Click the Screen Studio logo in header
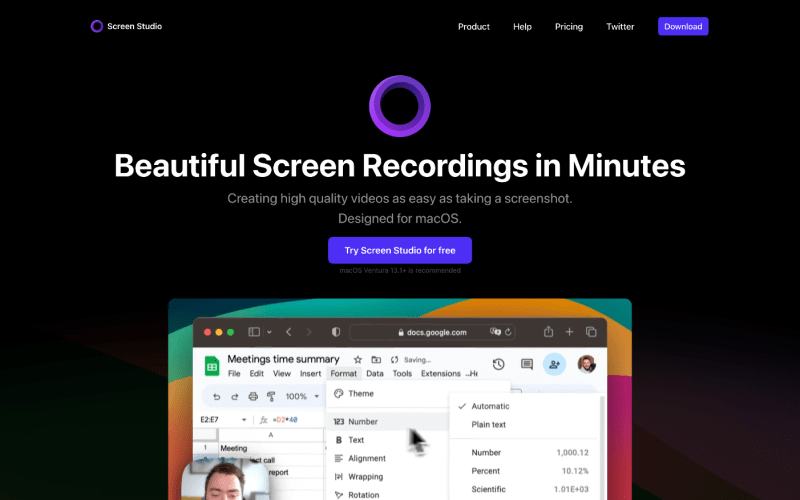The image size is (800, 500). tap(126, 26)
